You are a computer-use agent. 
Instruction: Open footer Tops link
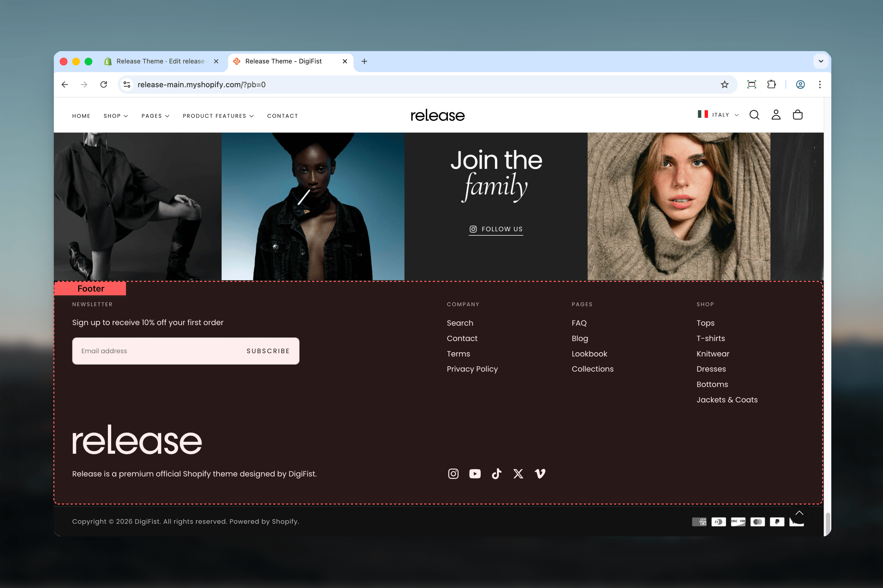point(705,323)
